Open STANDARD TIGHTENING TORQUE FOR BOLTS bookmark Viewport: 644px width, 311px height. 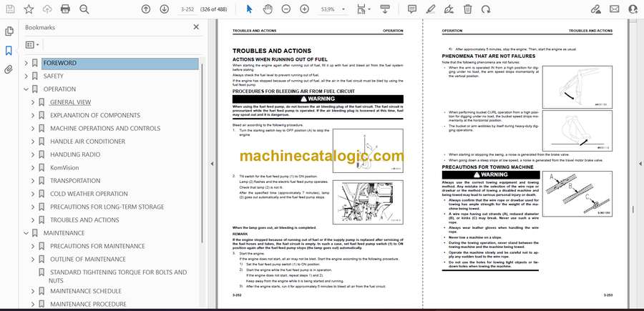pyautogui.click(x=118, y=276)
